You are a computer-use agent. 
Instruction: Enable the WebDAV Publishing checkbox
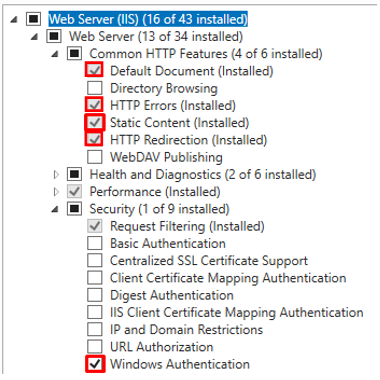coord(95,157)
